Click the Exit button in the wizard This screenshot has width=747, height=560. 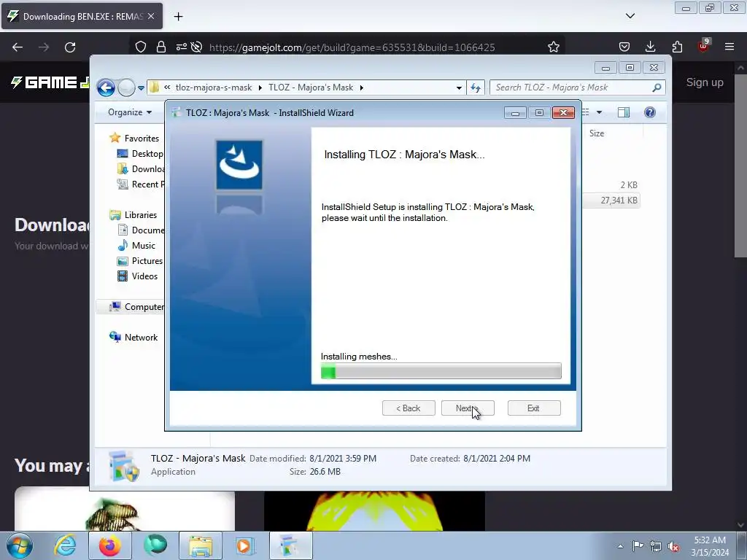point(533,408)
